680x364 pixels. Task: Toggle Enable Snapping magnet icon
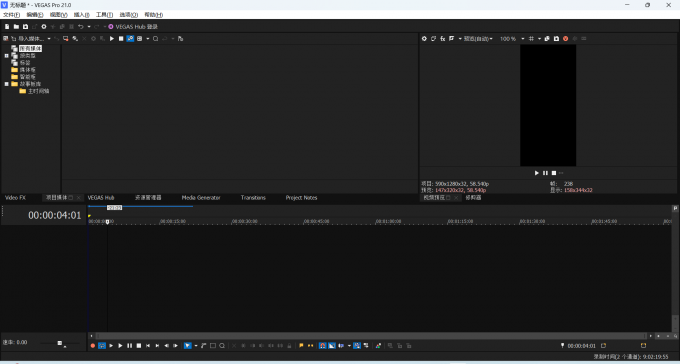pyautogui.click(x=323, y=346)
